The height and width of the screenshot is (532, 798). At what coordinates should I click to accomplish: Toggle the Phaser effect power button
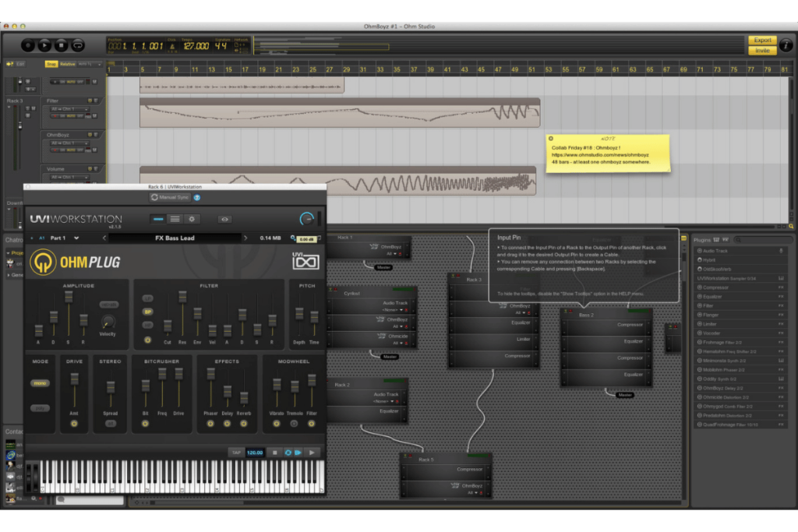[x=210, y=424]
